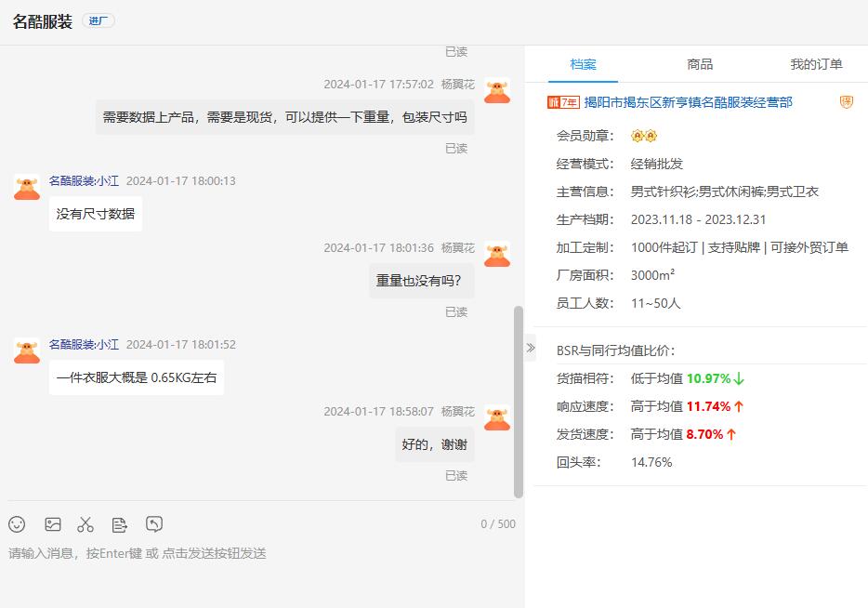
Task: Click the 诚信通 7年 badge
Action: [563, 102]
